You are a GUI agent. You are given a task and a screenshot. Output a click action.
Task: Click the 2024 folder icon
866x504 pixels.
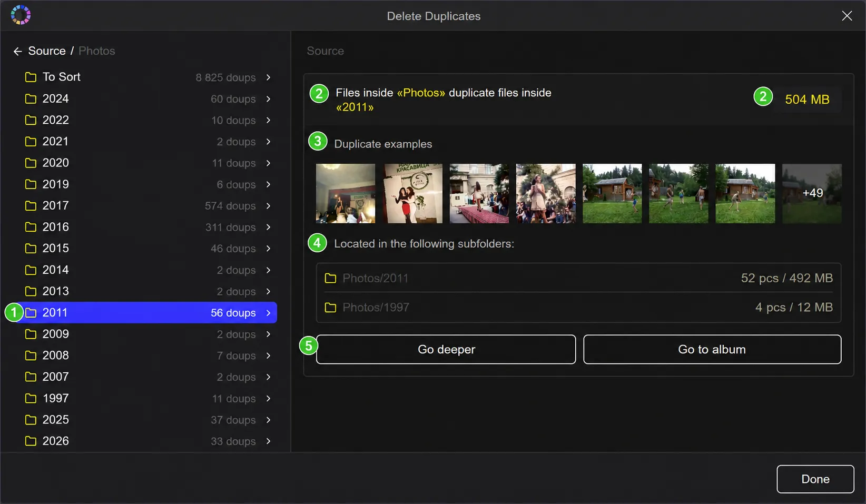(31, 99)
